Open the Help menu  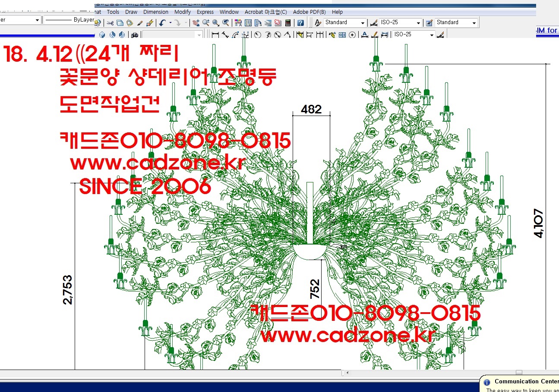[338, 12]
